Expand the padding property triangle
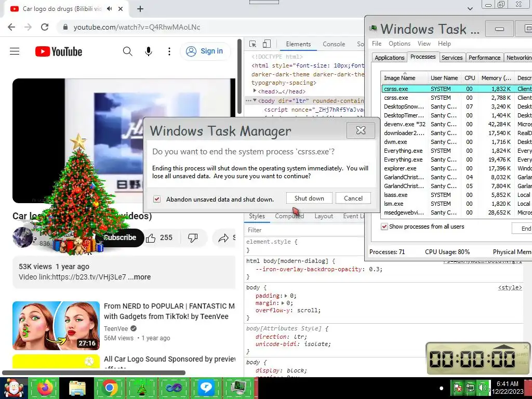Image resolution: width=532 pixels, height=399 pixels. tap(286, 296)
